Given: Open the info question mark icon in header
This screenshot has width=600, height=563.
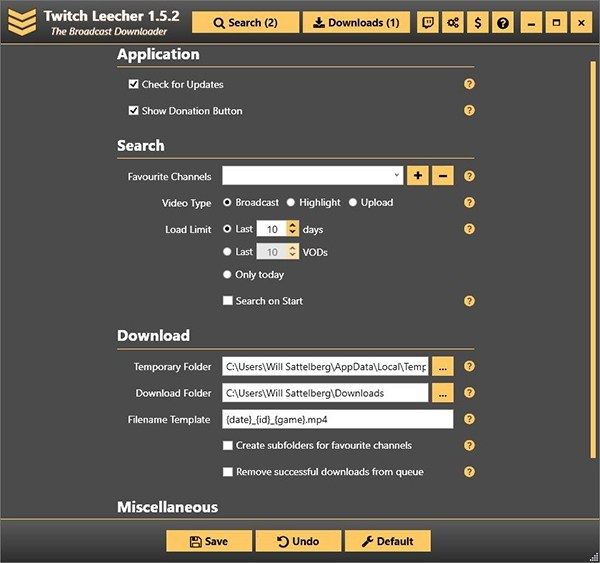Looking at the screenshot, I should (503, 23).
